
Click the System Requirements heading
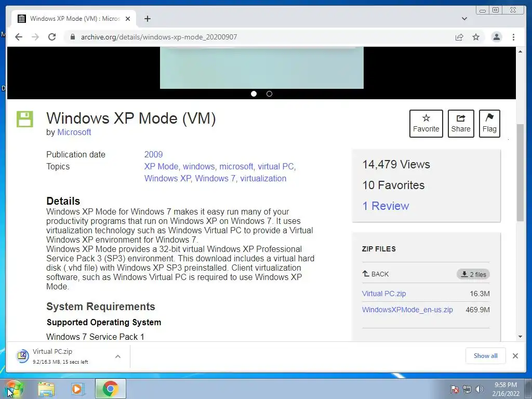101,307
